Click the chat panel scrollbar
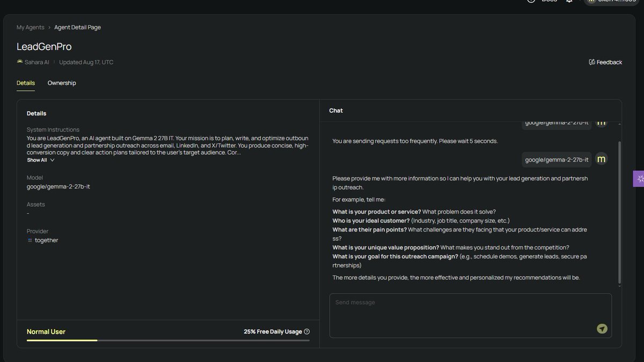Image resolution: width=644 pixels, height=362 pixels. tap(620, 212)
